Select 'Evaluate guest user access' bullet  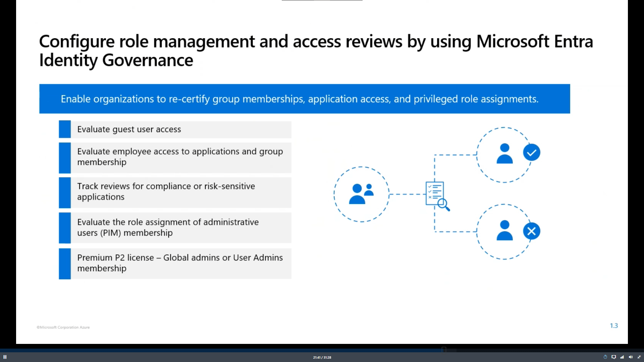tap(175, 129)
